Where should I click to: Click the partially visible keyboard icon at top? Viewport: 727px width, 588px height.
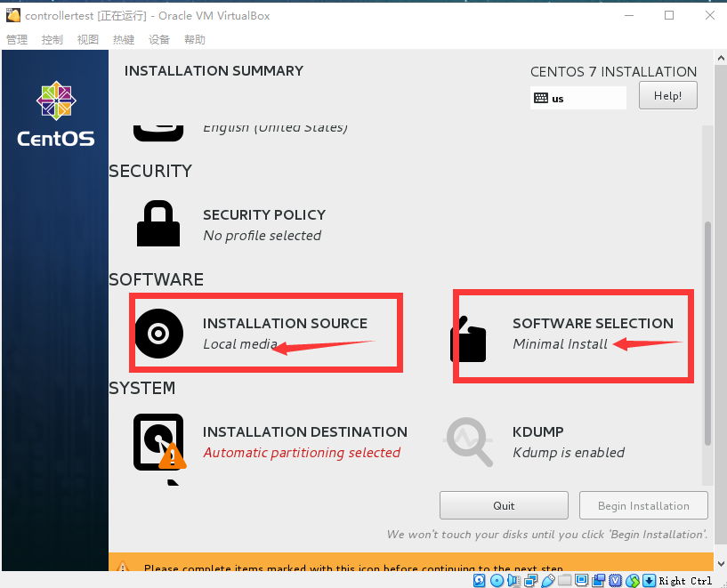click(x=158, y=133)
